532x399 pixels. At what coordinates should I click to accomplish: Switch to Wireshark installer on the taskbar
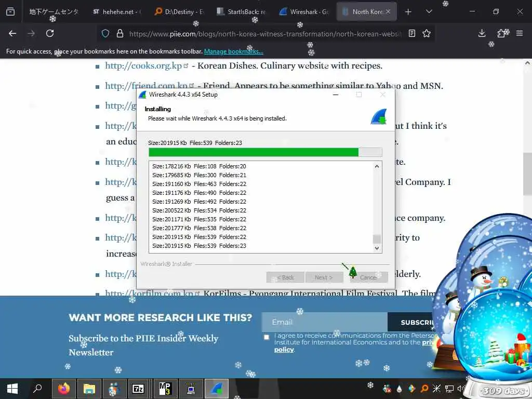click(x=217, y=389)
